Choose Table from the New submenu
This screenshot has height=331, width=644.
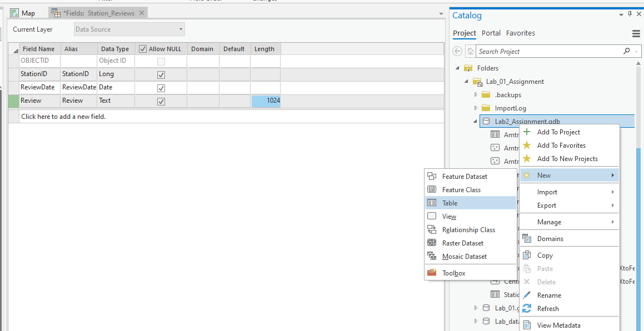(450, 203)
